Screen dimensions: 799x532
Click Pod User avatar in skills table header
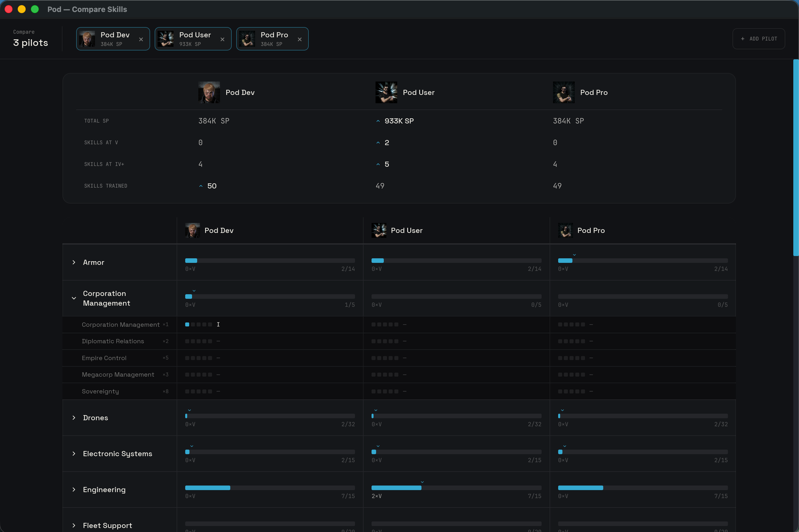(379, 230)
